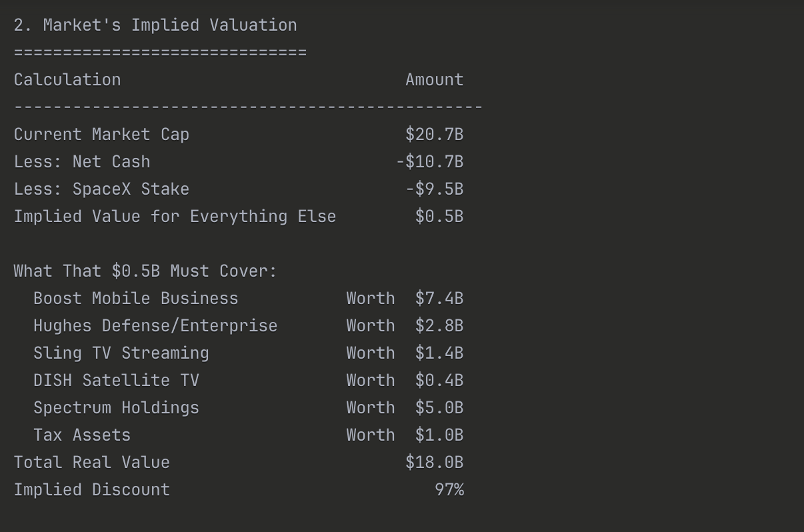
Task: Click the 97% implied discount value
Action: 449,490
